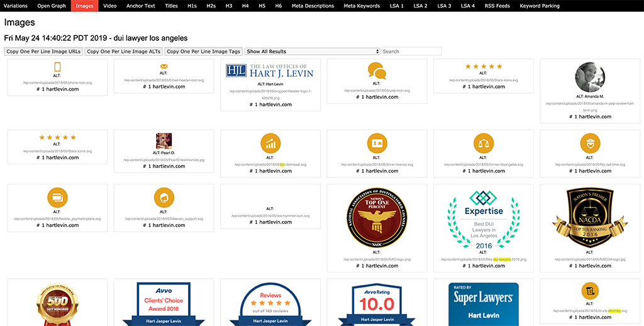Open the RSS Feeds tab
The image size is (644, 326).
tap(497, 6)
